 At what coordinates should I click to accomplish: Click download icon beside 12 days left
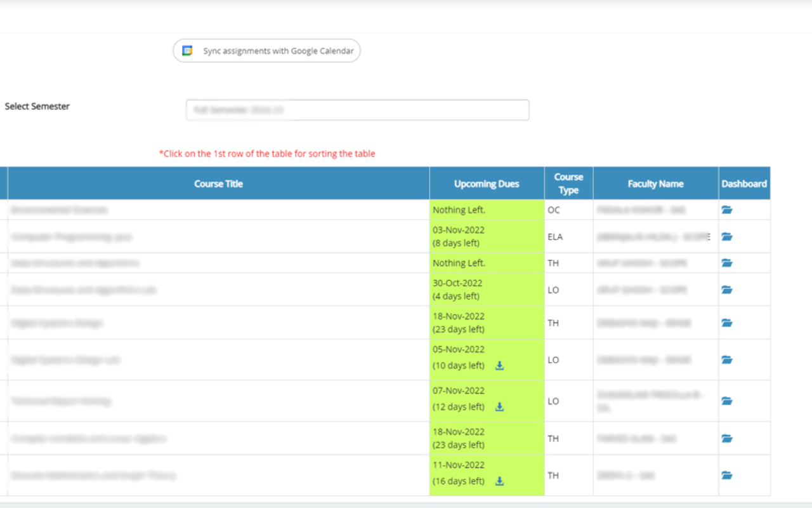click(499, 407)
